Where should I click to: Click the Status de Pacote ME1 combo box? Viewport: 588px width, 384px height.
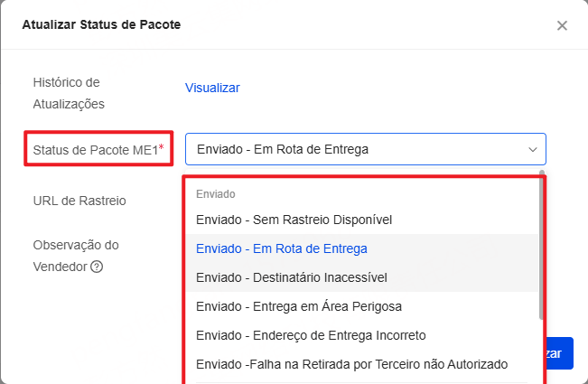(366, 149)
